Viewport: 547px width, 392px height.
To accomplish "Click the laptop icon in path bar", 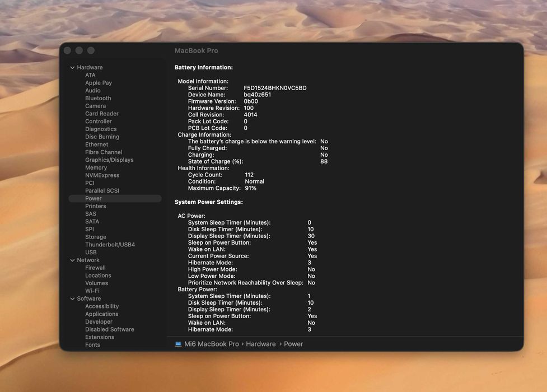I will click(x=178, y=344).
